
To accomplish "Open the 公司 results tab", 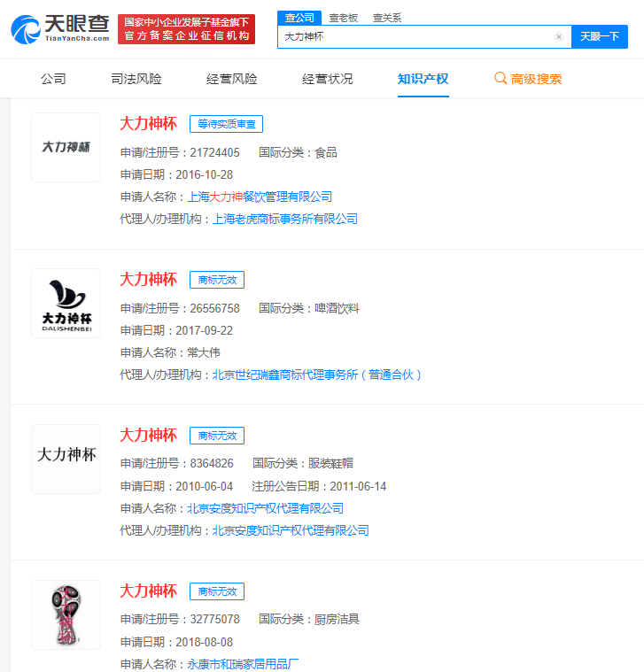I will [53, 79].
